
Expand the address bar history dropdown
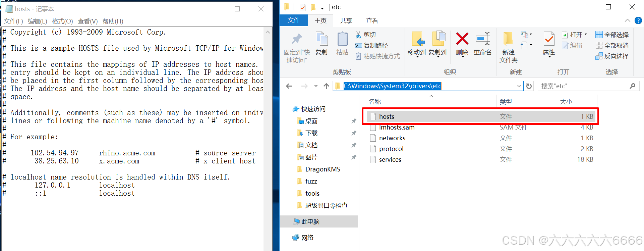tap(519, 86)
